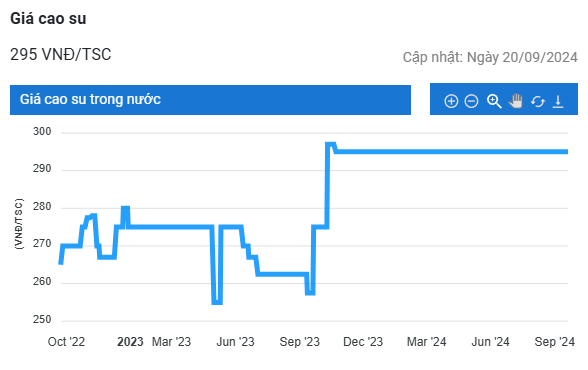Click the 2023 axis label
588x370 pixels.
click(x=130, y=342)
